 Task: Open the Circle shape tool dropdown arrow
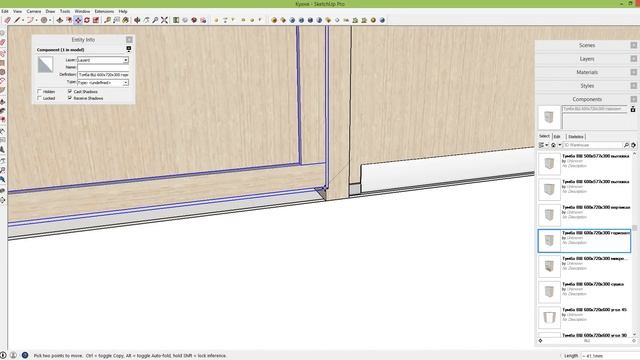[50, 20]
